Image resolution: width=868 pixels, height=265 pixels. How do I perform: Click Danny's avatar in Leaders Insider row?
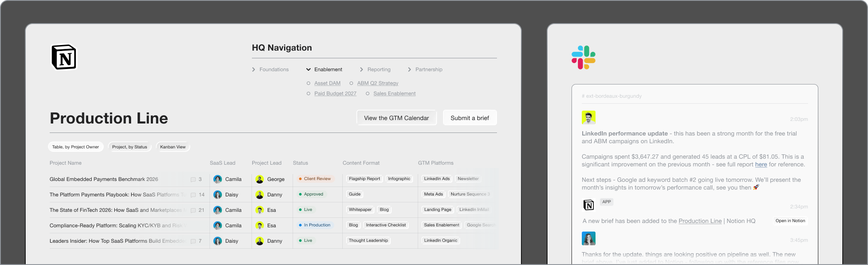260,241
